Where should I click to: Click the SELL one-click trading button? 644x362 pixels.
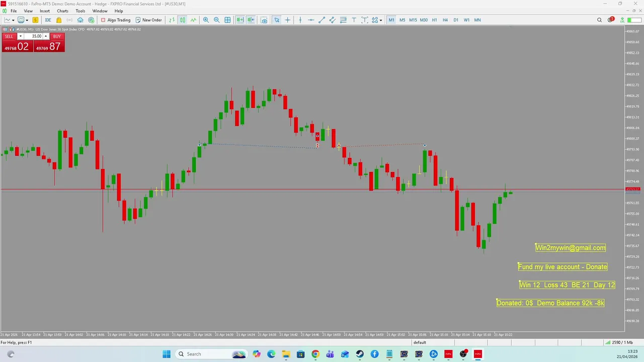coord(9,36)
